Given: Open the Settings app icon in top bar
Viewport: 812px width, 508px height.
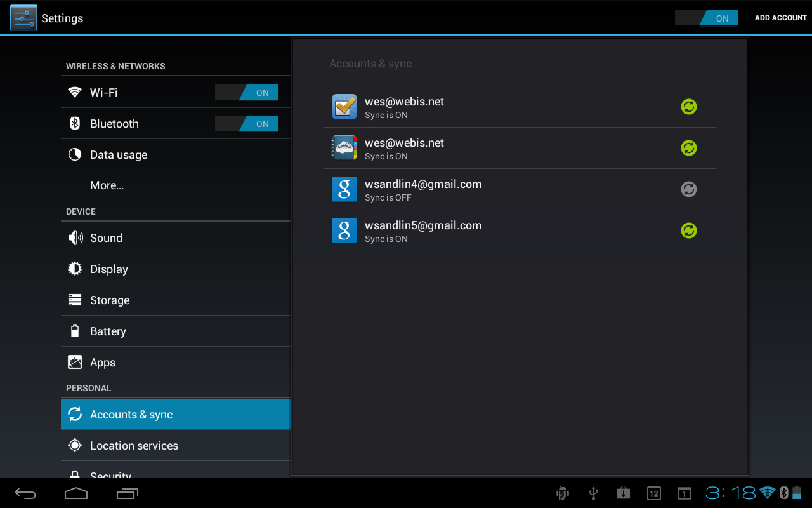Looking at the screenshot, I should click(x=23, y=18).
